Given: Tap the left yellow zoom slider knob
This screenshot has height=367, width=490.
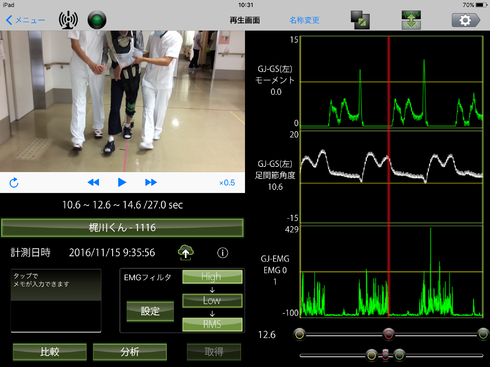Looking at the screenshot, I should tap(372, 355).
